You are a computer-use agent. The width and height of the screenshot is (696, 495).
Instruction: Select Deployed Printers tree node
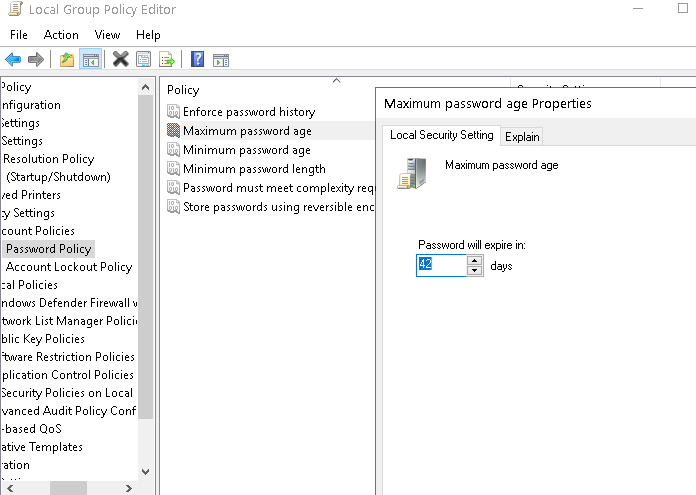31,195
